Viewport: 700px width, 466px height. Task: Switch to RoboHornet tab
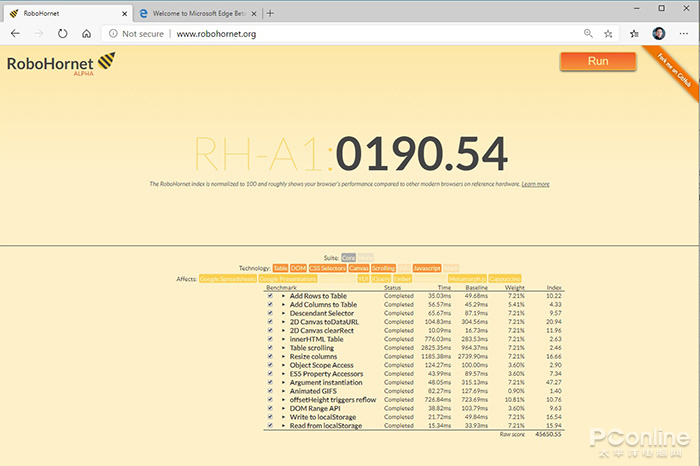[x=67, y=13]
